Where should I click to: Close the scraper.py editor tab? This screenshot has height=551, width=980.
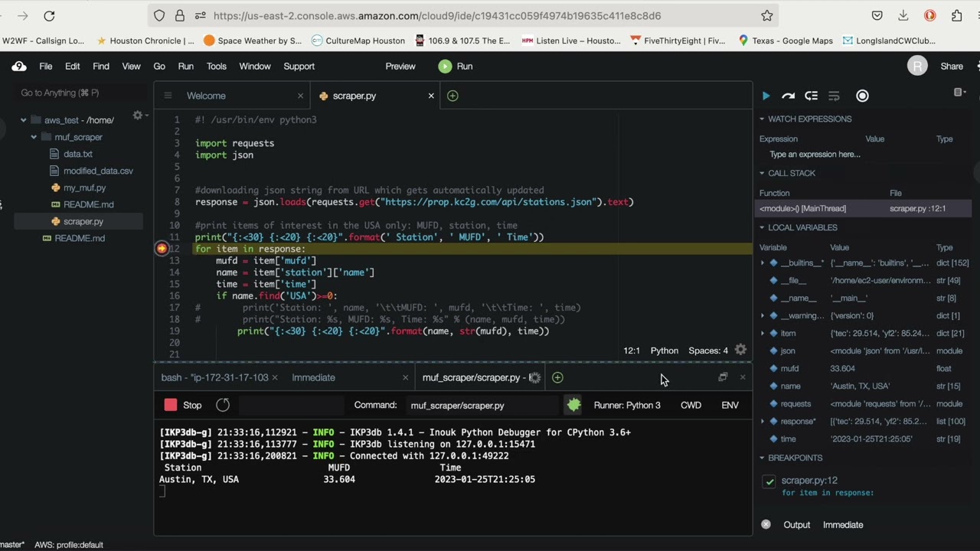[x=430, y=96]
